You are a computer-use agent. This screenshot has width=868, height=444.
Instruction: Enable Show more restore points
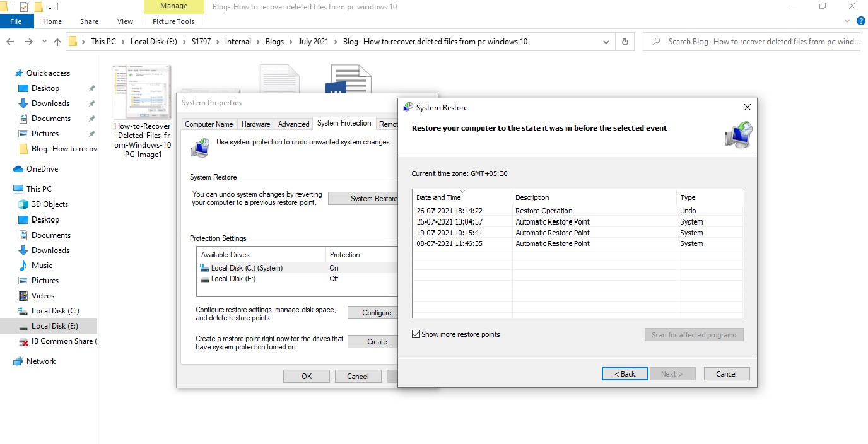[x=416, y=334]
